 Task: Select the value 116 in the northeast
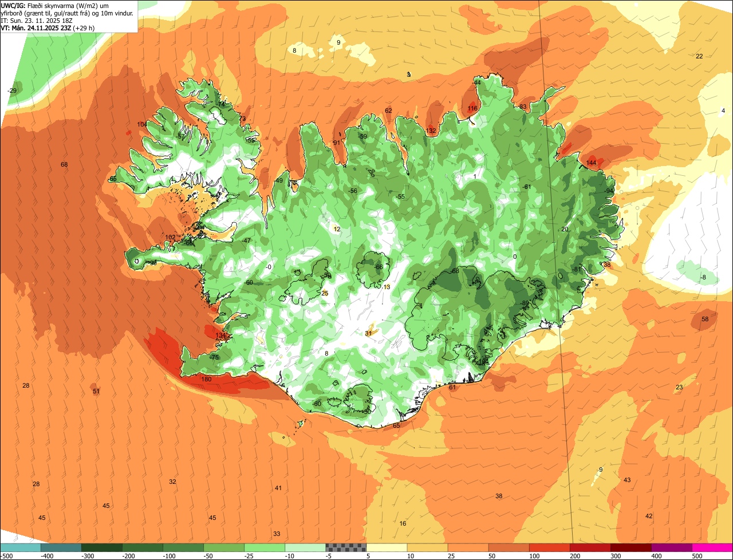tap(472, 109)
